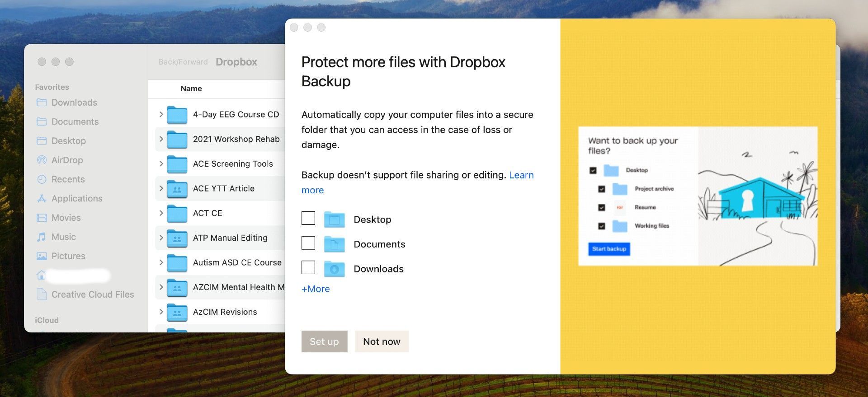This screenshot has width=868, height=397.
Task: Close the Dropbox Backup dialog window
Action: (294, 28)
